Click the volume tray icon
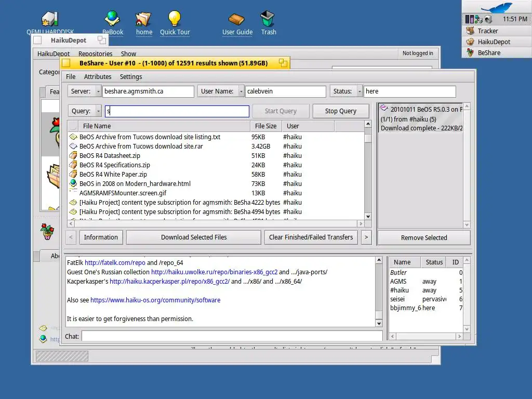Viewport: 532px width, 399px height. pyautogui.click(x=488, y=19)
